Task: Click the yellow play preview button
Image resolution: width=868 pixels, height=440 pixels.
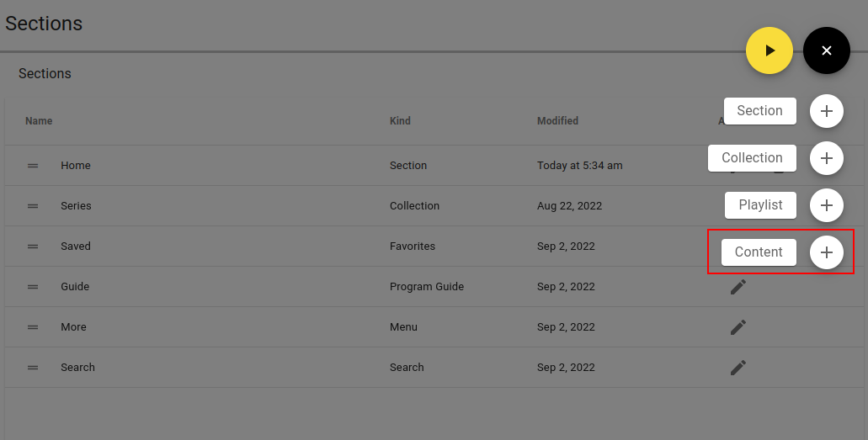Action: click(x=769, y=50)
